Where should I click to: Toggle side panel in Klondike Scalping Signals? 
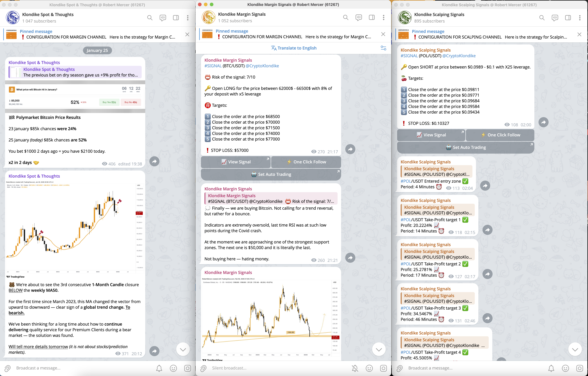click(x=568, y=18)
